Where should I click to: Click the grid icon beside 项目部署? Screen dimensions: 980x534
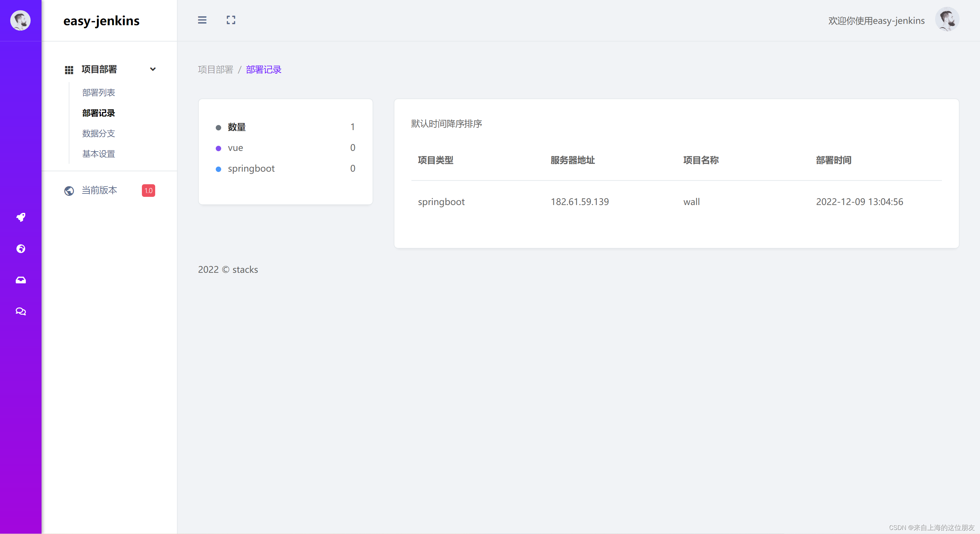[x=69, y=70]
